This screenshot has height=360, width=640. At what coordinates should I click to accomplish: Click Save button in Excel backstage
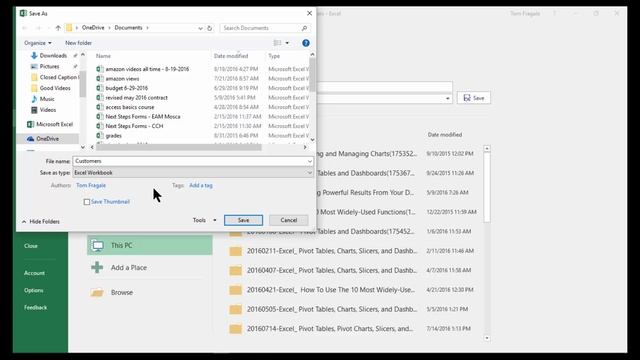pos(474,98)
